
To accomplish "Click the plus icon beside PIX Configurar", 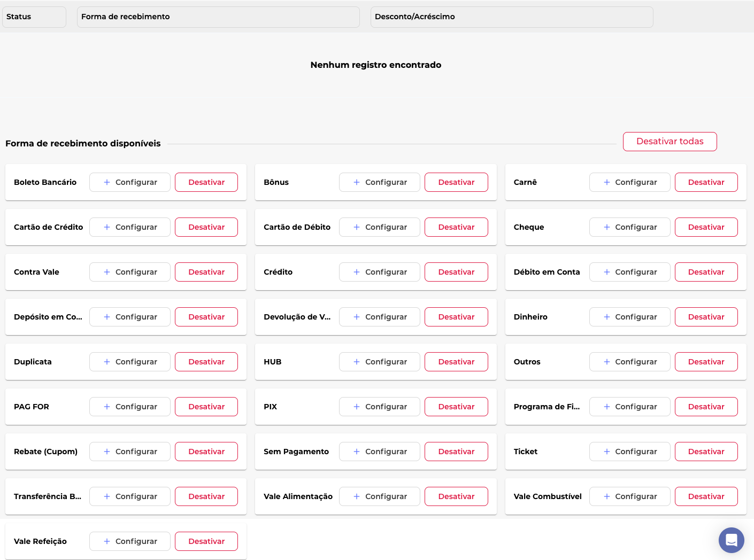I will pos(357,407).
